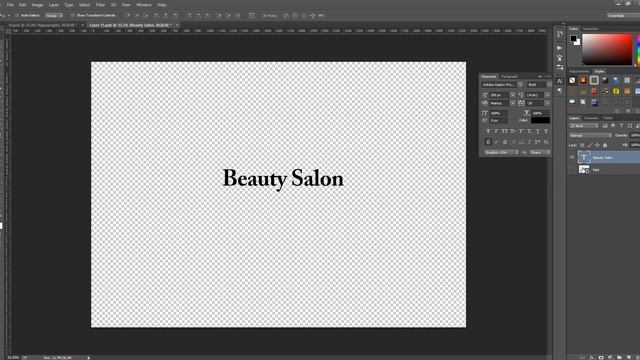Open the Character panel icon in collapsed dock
This screenshot has width=640, height=360.
(x=560, y=81)
